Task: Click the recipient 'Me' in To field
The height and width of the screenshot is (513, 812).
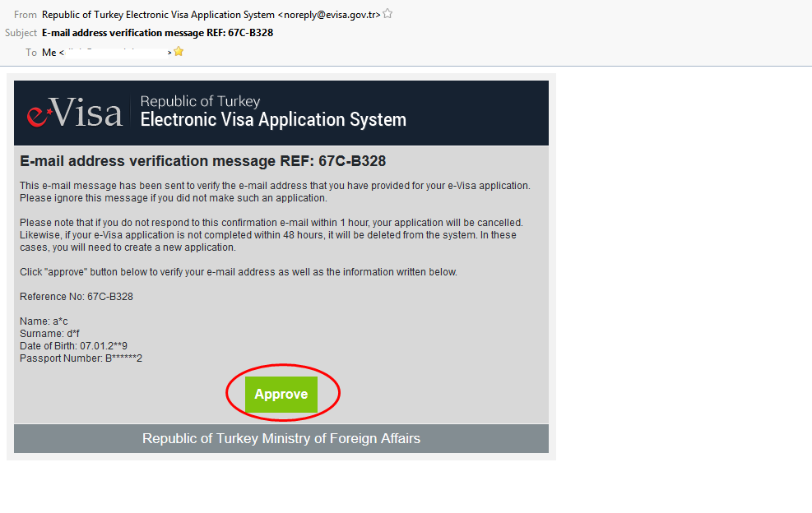Action: click(49, 53)
